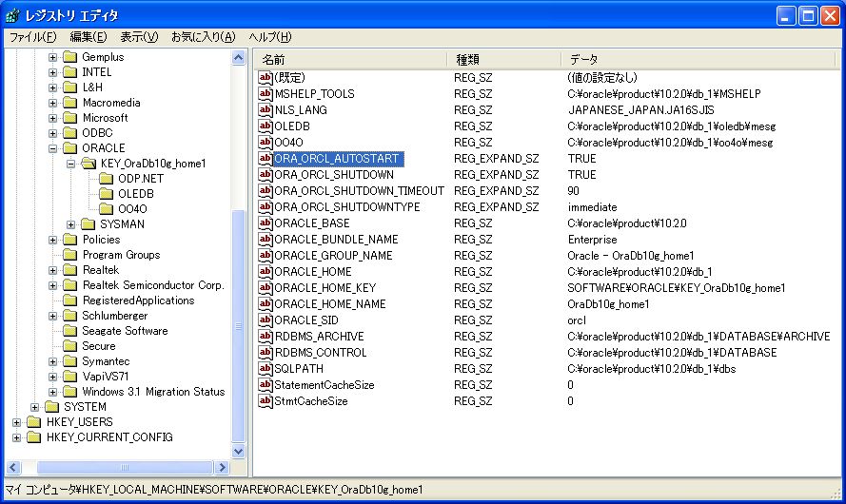846x504 pixels.
Task: Click the Gemplus folder icon
Action: pyautogui.click(x=70, y=57)
